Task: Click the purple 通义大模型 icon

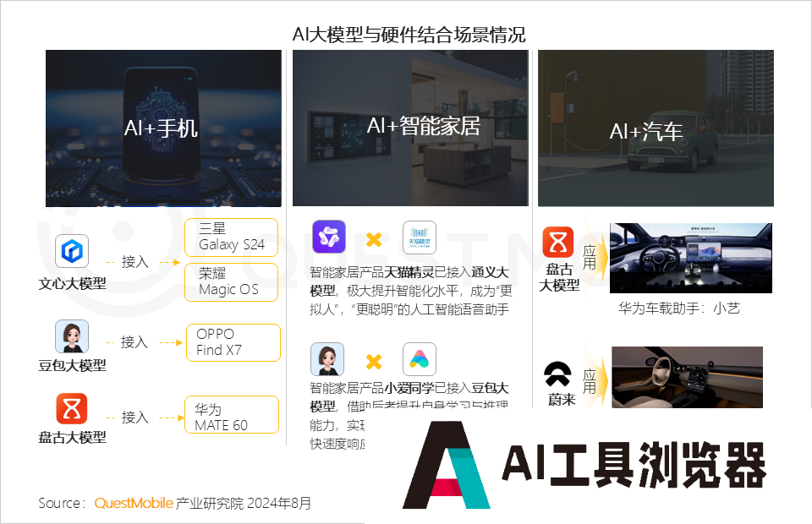Action: (x=329, y=237)
